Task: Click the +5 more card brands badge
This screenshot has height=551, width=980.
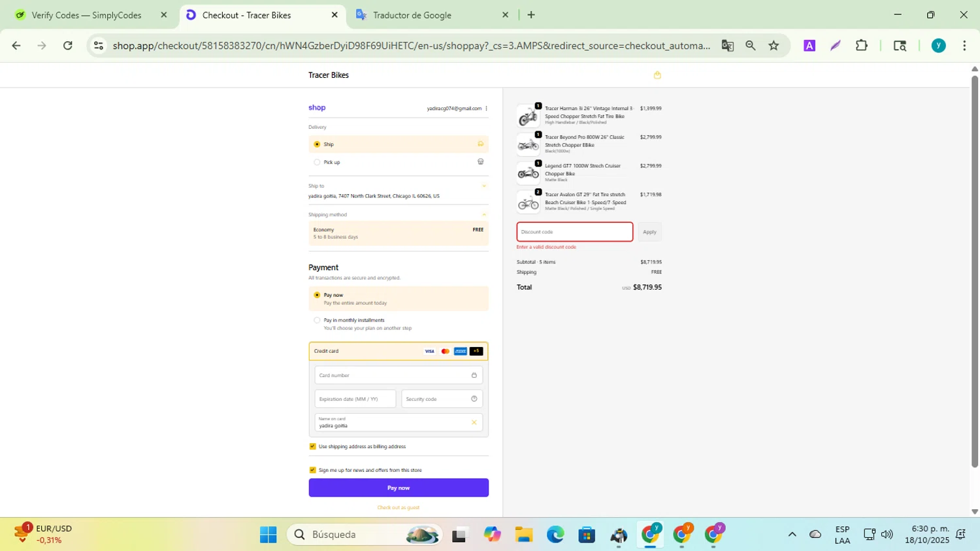Action: 476,351
